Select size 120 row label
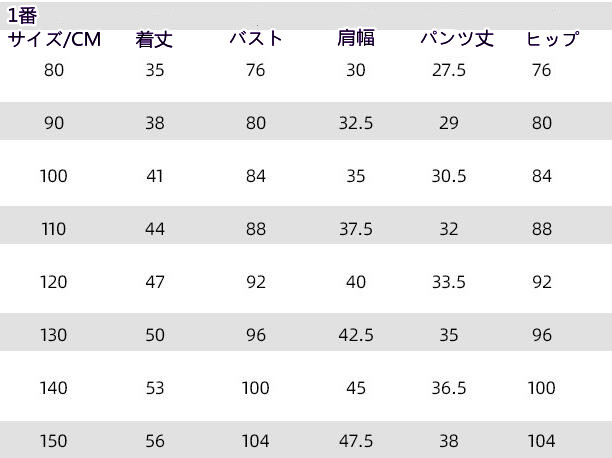This screenshot has width=612, height=458. coord(54,282)
